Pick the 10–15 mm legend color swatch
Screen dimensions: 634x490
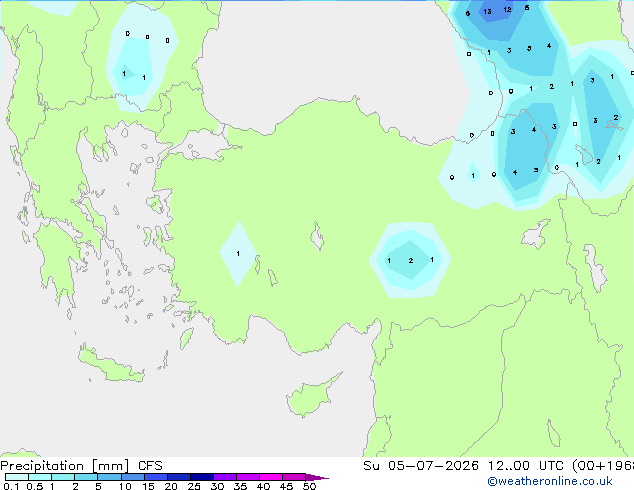click(132, 477)
